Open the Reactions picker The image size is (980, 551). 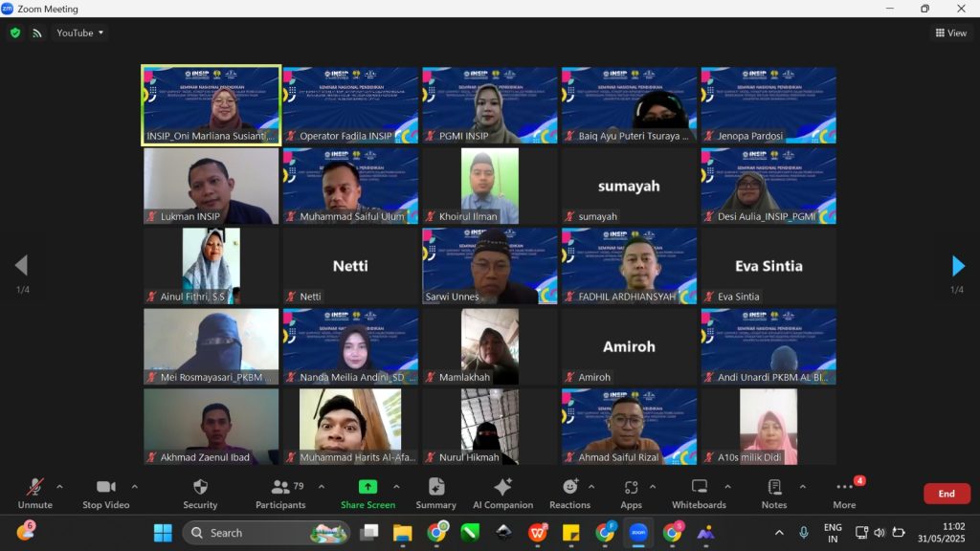569,493
